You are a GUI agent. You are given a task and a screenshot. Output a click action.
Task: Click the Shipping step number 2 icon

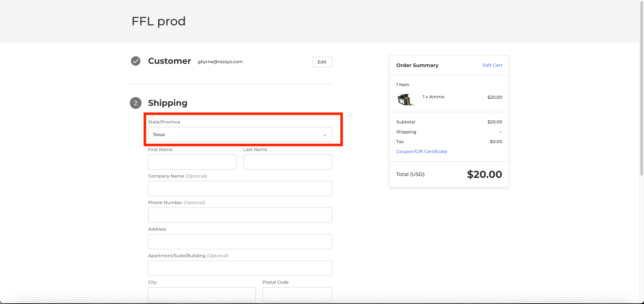136,103
